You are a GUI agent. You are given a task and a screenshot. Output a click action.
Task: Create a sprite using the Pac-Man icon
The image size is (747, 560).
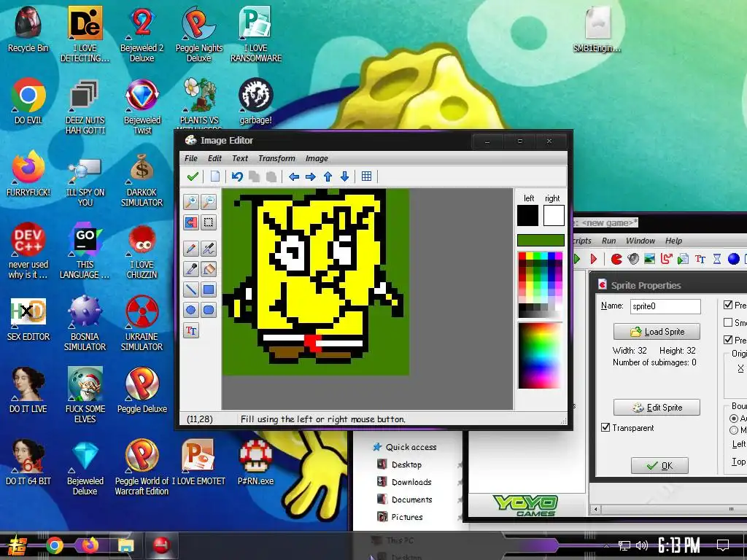tap(616, 259)
